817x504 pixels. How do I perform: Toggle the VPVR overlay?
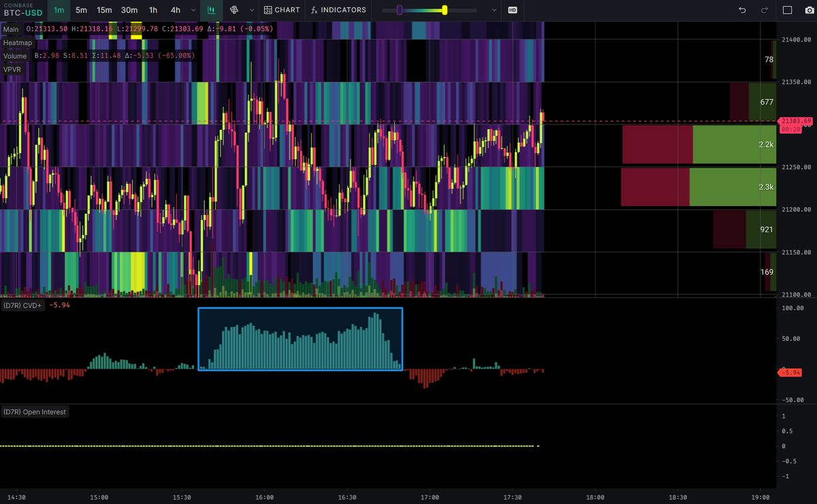(12, 69)
